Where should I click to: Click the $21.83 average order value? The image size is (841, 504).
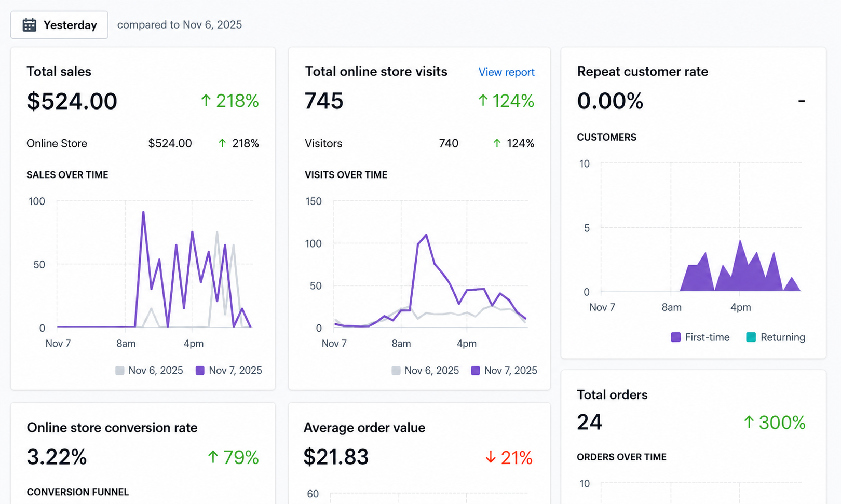336,457
